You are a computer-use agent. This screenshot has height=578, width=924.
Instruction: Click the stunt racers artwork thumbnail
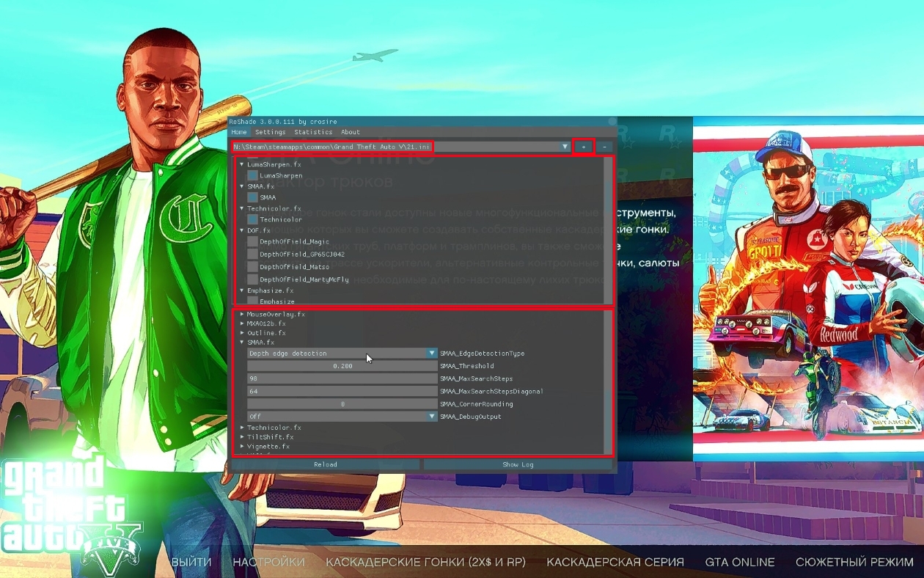tap(808, 288)
